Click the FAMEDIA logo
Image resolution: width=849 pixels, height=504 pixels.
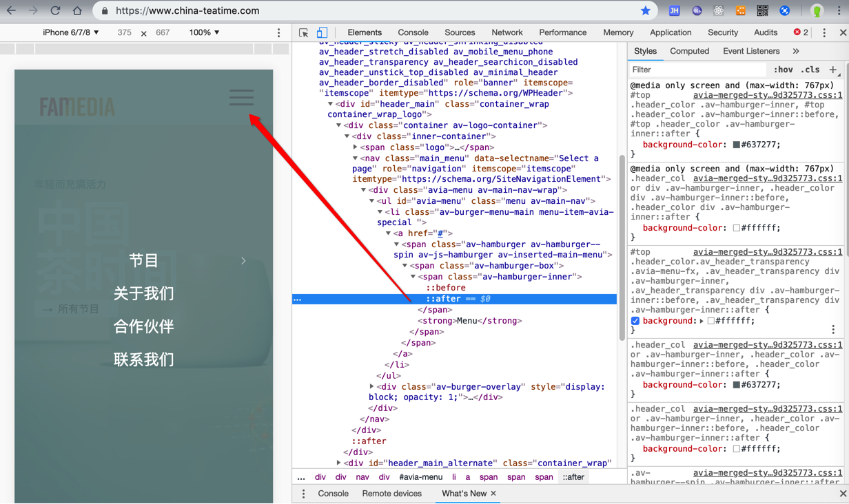coord(77,107)
